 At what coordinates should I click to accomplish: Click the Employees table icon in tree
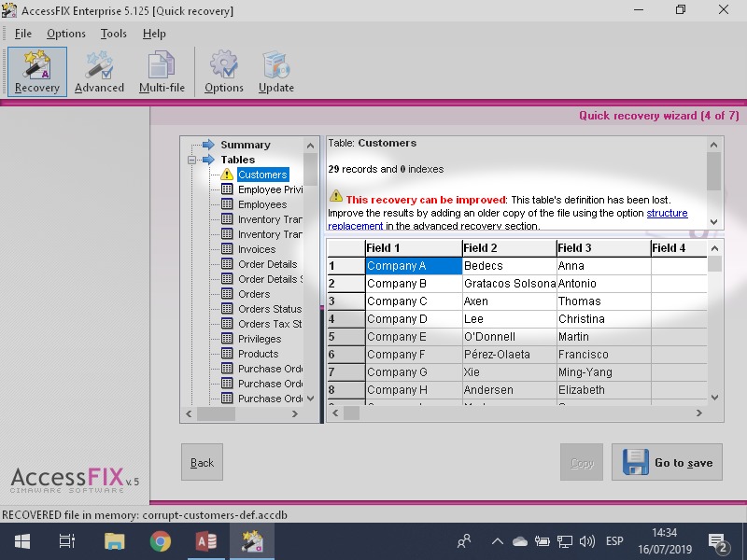[x=227, y=204]
